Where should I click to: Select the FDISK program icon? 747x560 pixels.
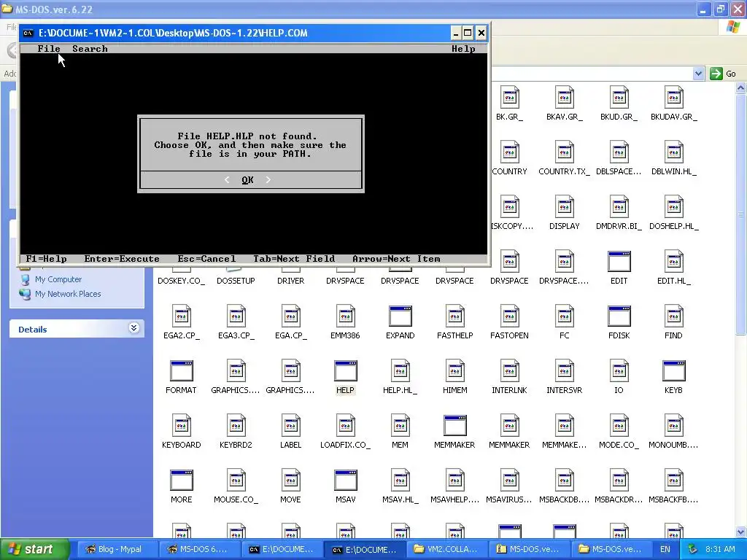619,316
